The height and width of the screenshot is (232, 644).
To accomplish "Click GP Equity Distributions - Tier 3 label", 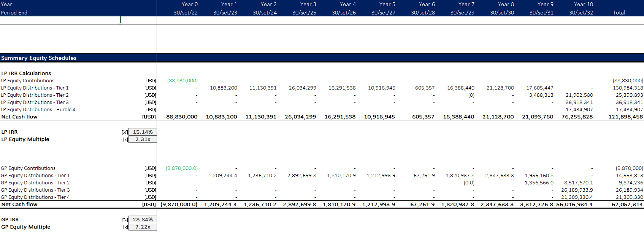I will [x=35, y=190].
